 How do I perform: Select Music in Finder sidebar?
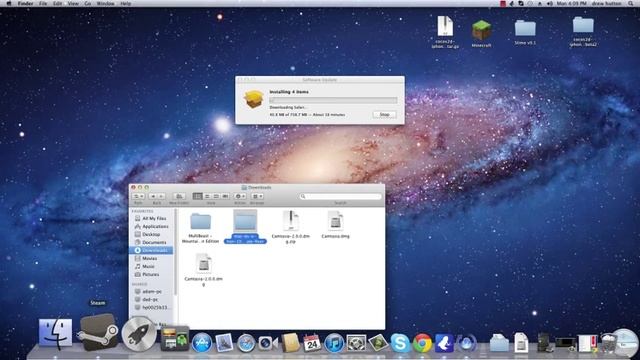tap(151, 266)
